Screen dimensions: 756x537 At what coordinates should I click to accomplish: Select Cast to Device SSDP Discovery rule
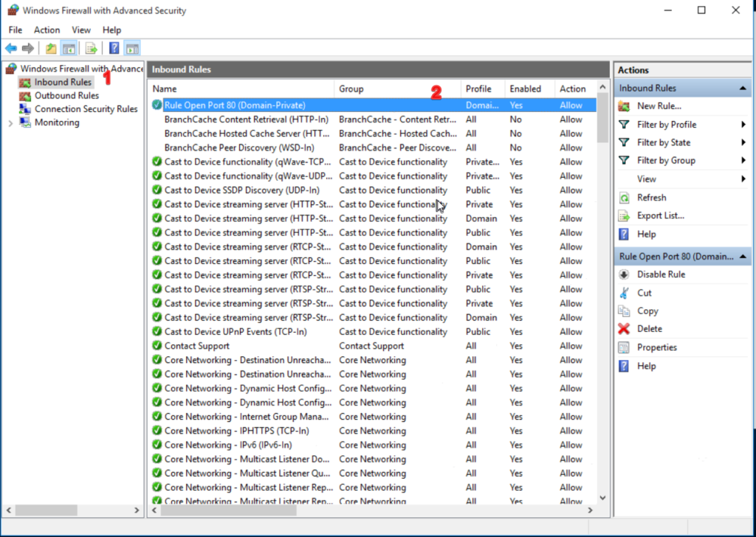pos(373,190)
